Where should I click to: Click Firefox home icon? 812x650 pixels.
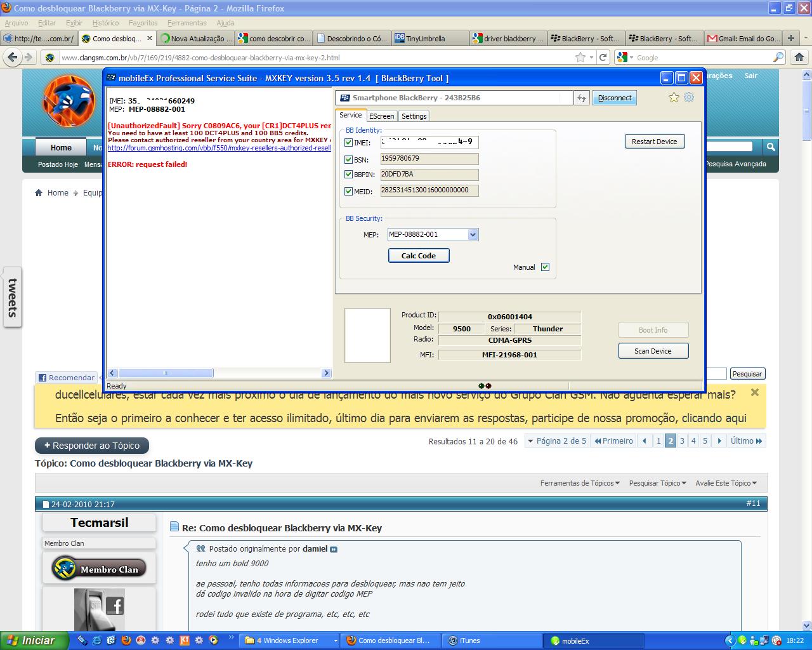(x=799, y=57)
